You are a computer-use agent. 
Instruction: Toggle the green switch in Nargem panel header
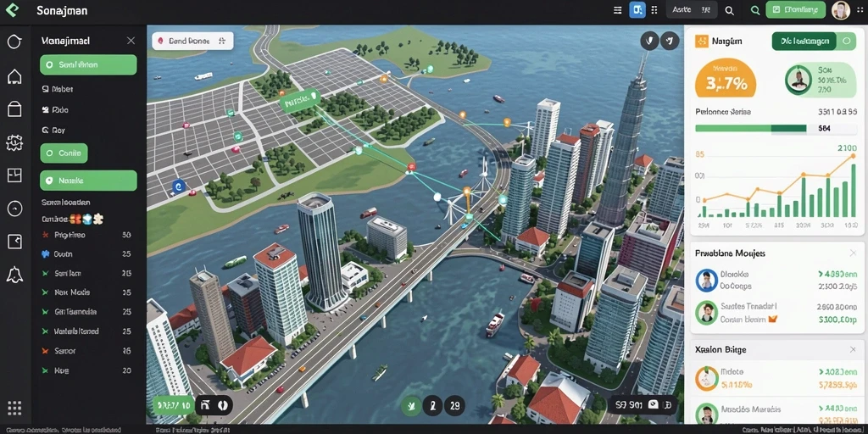(x=847, y=41)
